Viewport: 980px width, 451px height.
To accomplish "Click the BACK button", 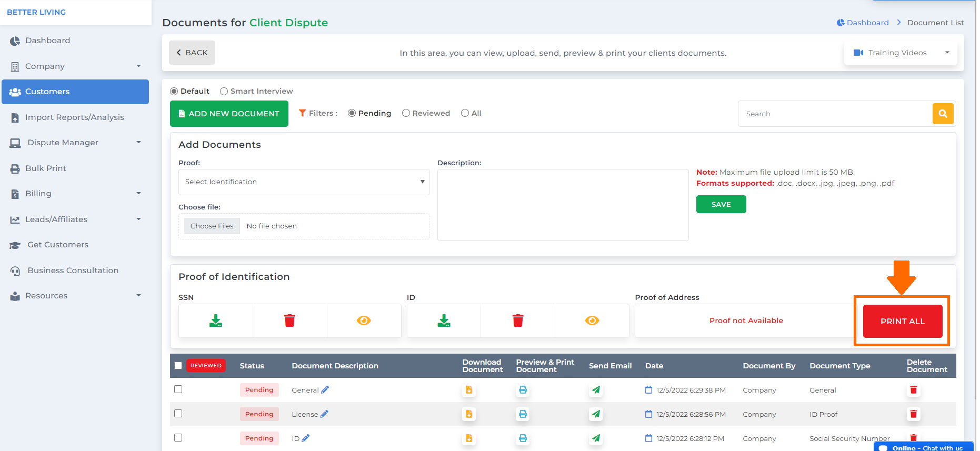I will click(192, 53).
